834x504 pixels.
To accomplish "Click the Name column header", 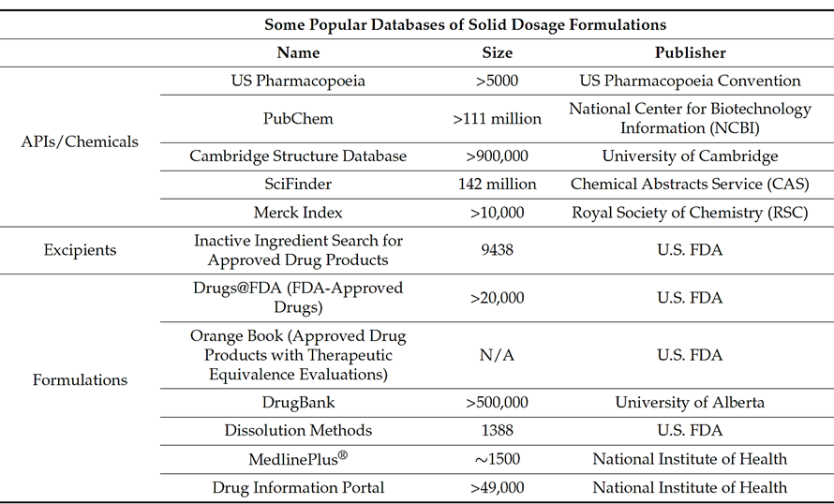I will tap(298, 52).
